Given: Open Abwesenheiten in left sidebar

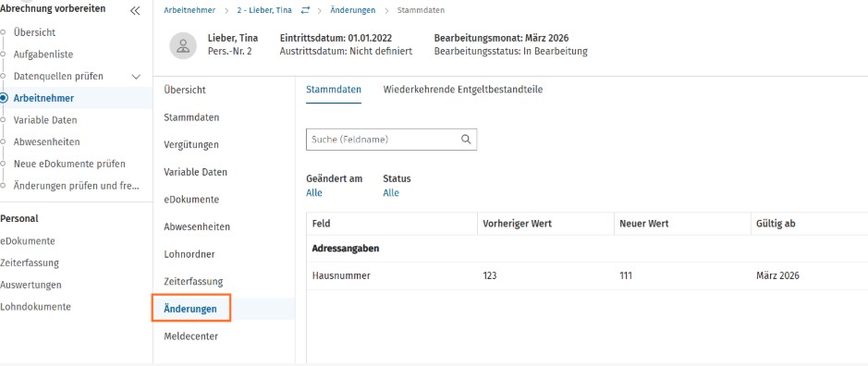Looking at the screenshot, I should [x=46, y=141].
